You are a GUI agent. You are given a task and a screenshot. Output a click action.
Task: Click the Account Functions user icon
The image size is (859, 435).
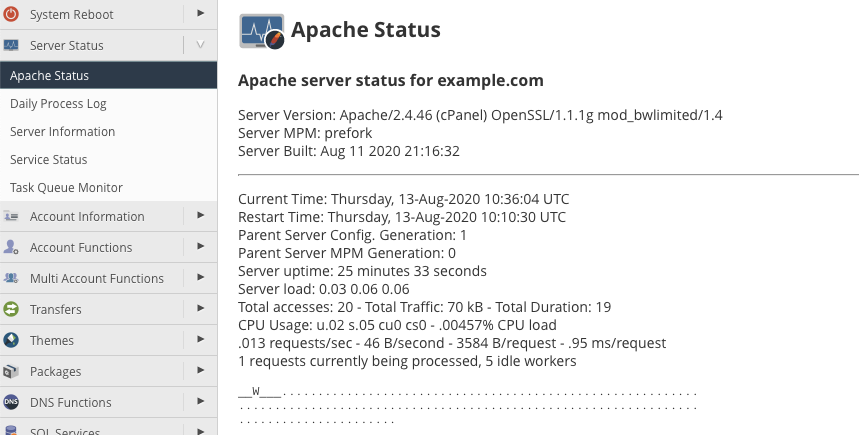click(x=12, y=247)
